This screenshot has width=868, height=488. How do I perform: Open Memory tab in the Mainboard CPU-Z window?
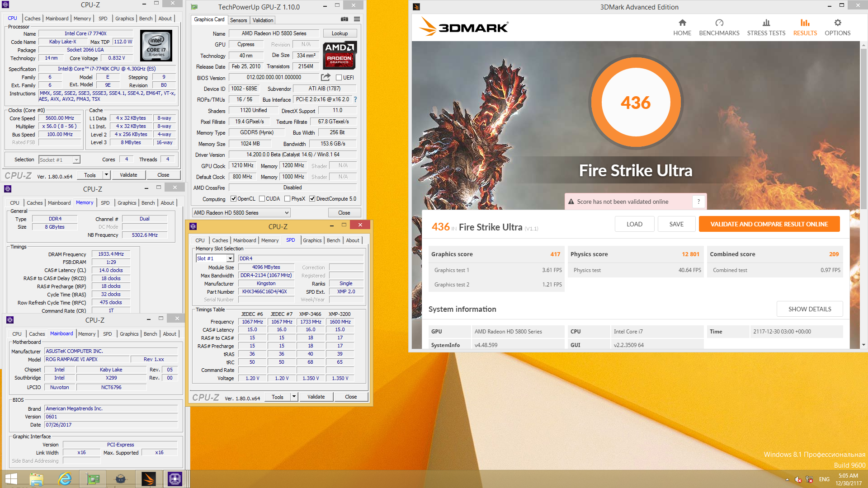click(x=86, y=334)
